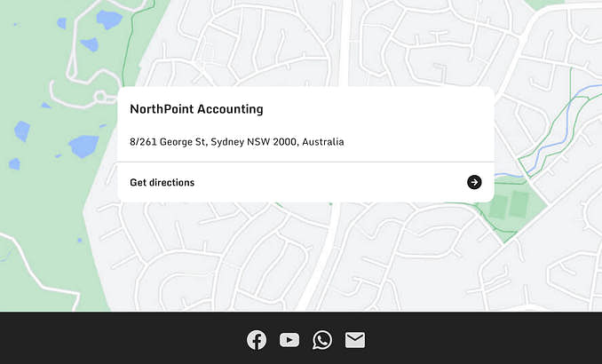Click the NorthPoint Accounting heading
This screenshot has width=602, height=364.
click(196, 110)
